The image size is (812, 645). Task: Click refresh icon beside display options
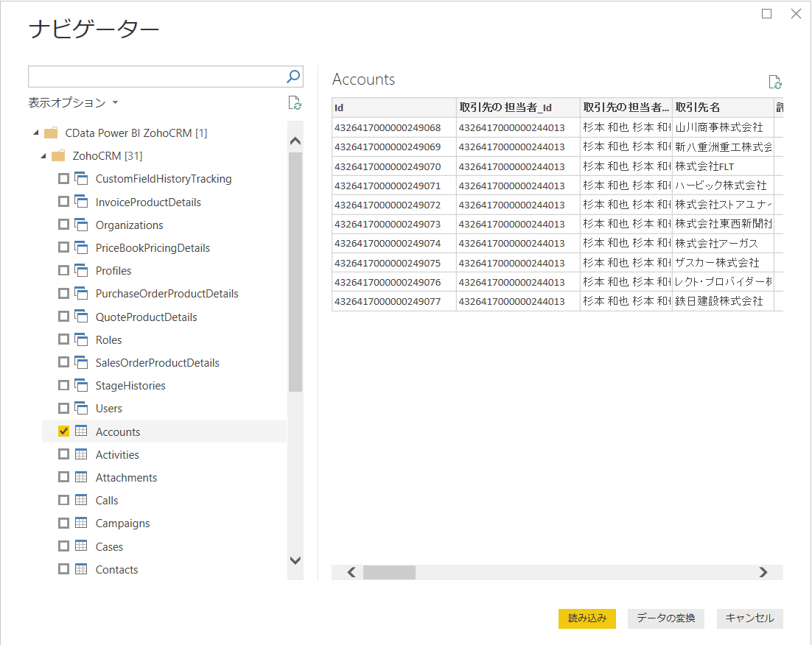coord(295,103)
